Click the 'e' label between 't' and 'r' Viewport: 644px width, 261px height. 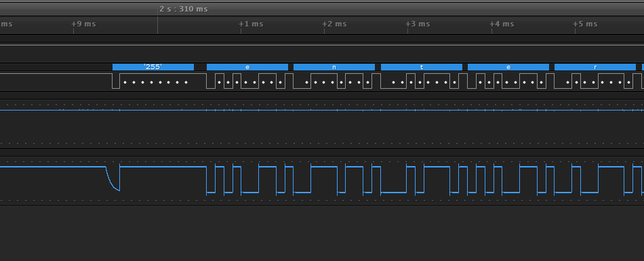point(508,67)
